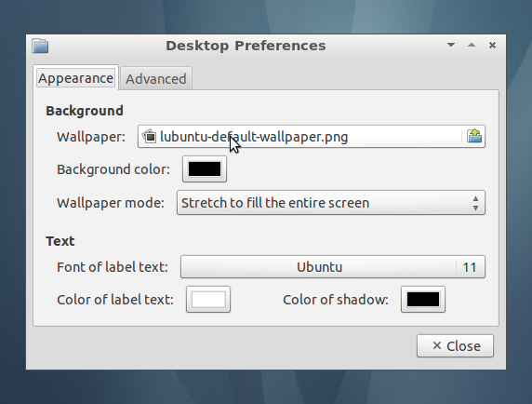532x404 pixels.
Task: Change the Color of shadow swatch
Action: 423,300
